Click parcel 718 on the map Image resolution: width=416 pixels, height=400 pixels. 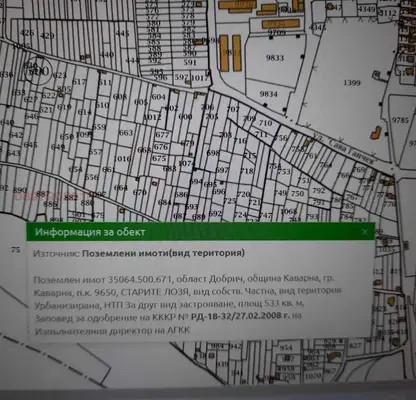(x=247, y=171)
